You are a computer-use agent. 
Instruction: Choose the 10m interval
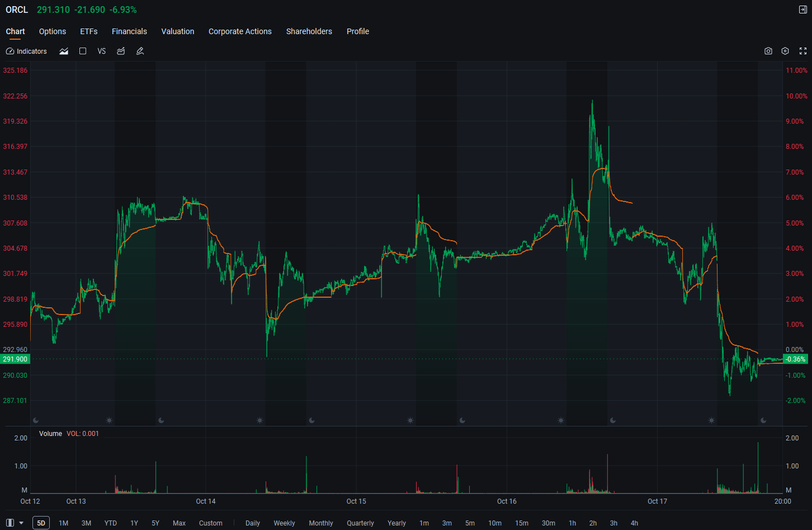point(495,523)
